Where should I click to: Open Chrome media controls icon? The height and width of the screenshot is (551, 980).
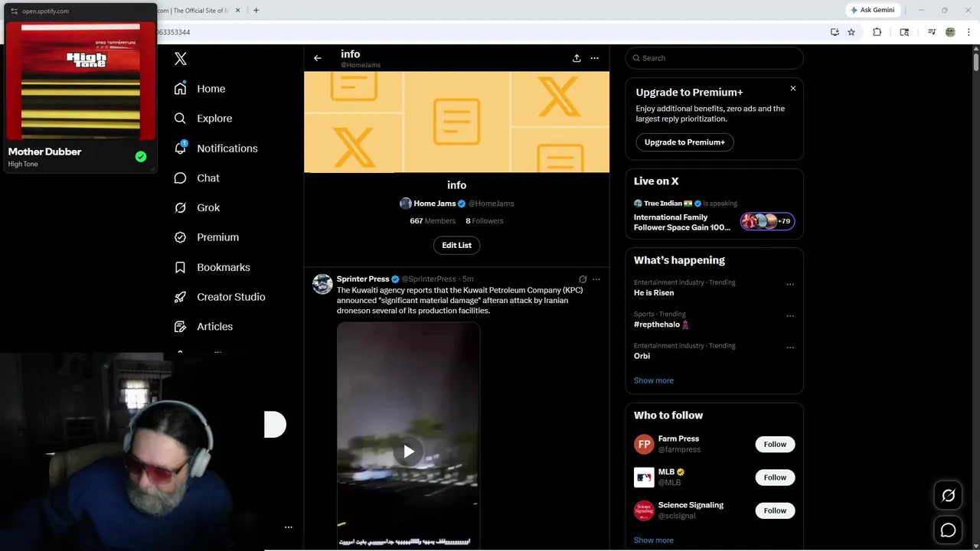[x=932, y=32]
